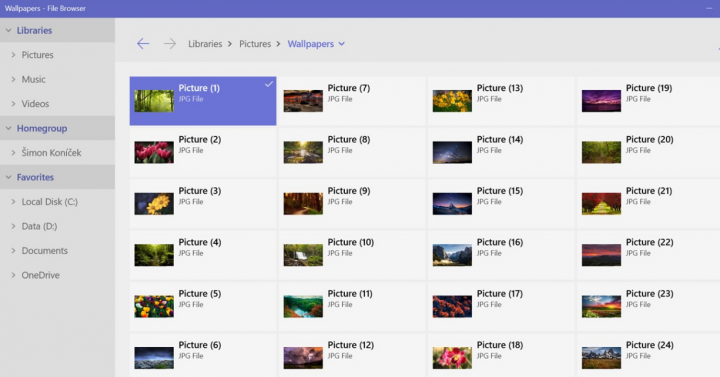Select Picture (24) thumbnail

click(x=602, y=358)
